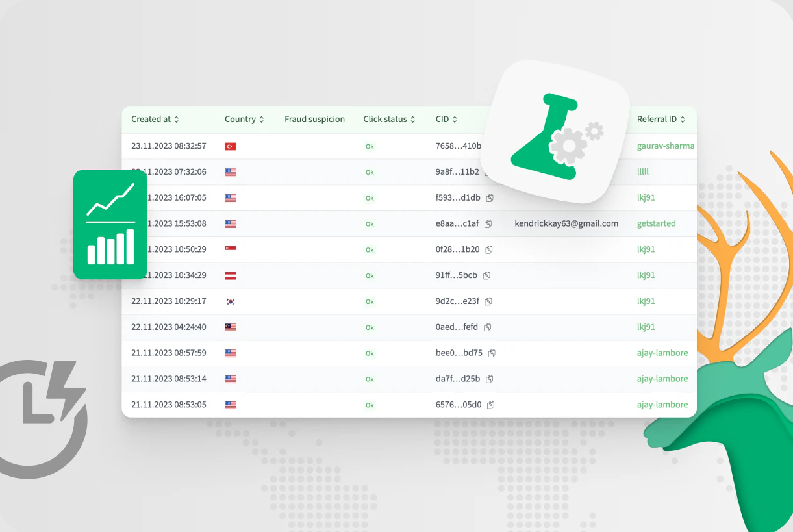The image size is (793, 532).
Task: Sort by Country column
Action: [x=244, y=120]
